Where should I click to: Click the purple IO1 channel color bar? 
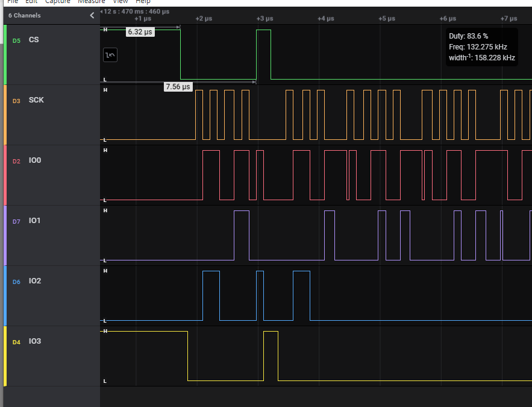[x=5, y=235]
